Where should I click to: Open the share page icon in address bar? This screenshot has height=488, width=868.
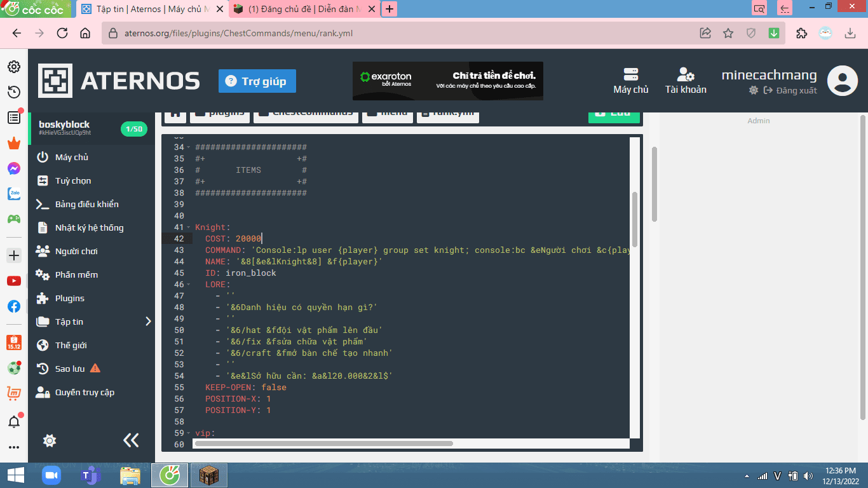point(705,34)
